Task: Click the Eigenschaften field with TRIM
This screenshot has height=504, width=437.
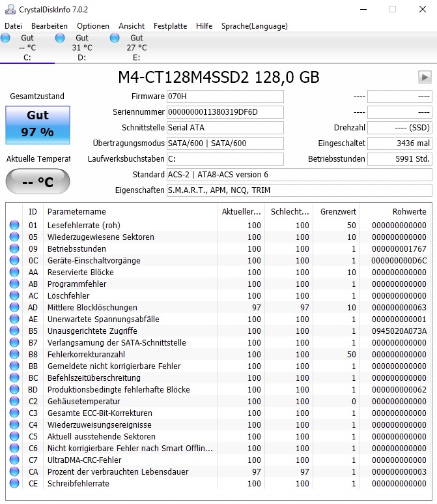Action: click(x=299, y=190)
